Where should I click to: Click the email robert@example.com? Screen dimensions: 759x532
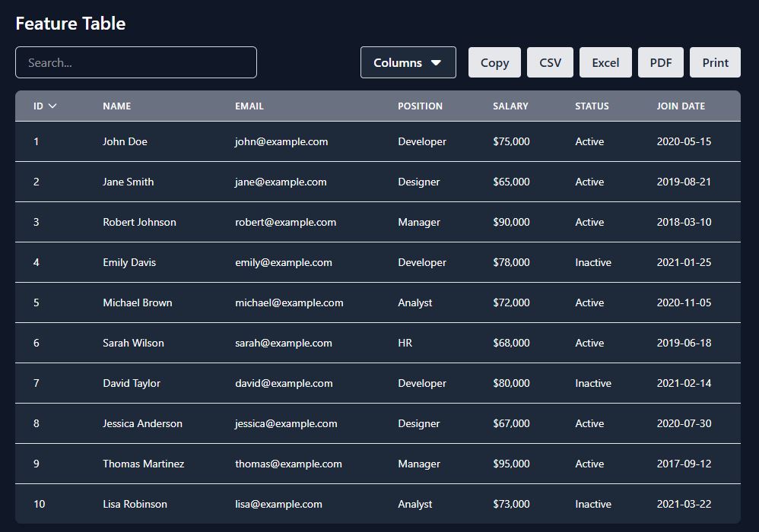click(285, 223)
